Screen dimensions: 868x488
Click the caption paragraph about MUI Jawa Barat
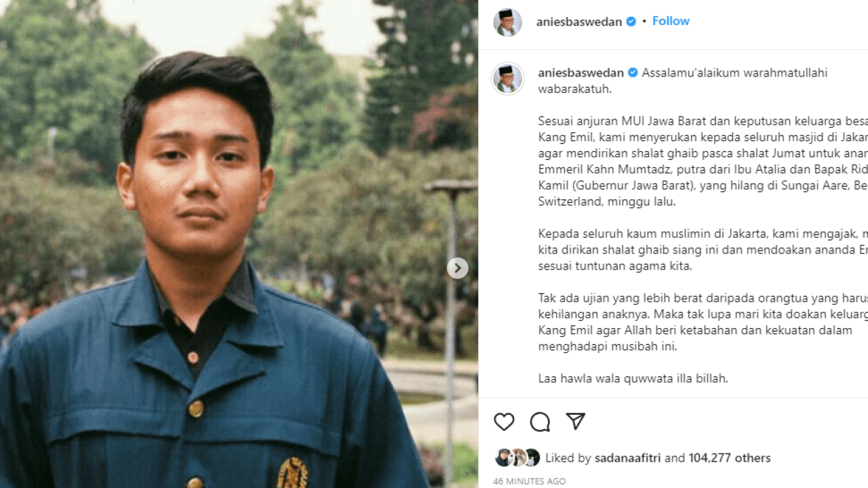(x=703, y=161)
